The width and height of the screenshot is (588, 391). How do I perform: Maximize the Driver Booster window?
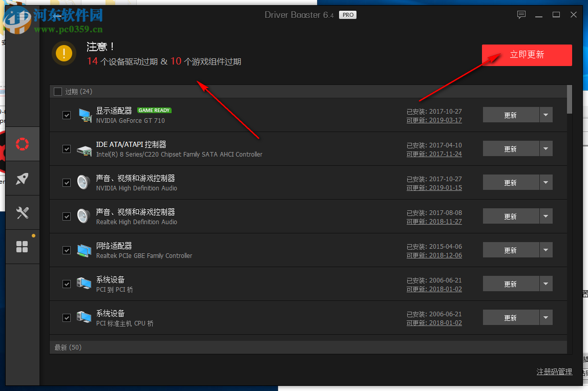(x=556, y=15)
